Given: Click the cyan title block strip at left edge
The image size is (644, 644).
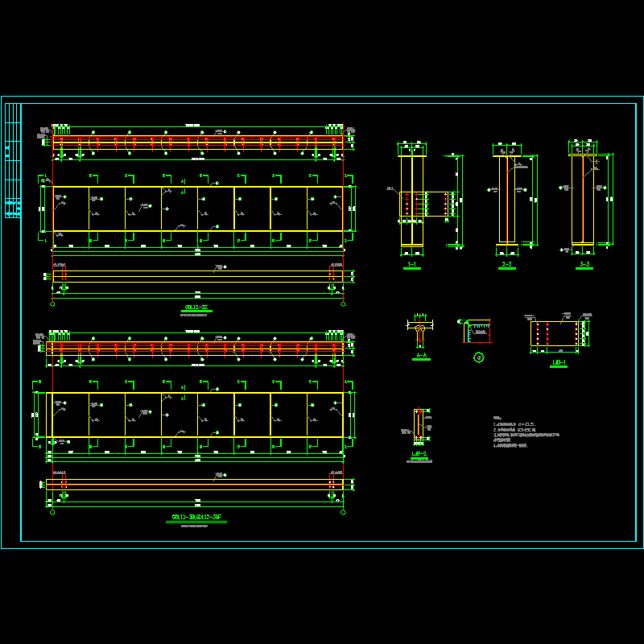Looking at the screenshot, I should 13,161.
